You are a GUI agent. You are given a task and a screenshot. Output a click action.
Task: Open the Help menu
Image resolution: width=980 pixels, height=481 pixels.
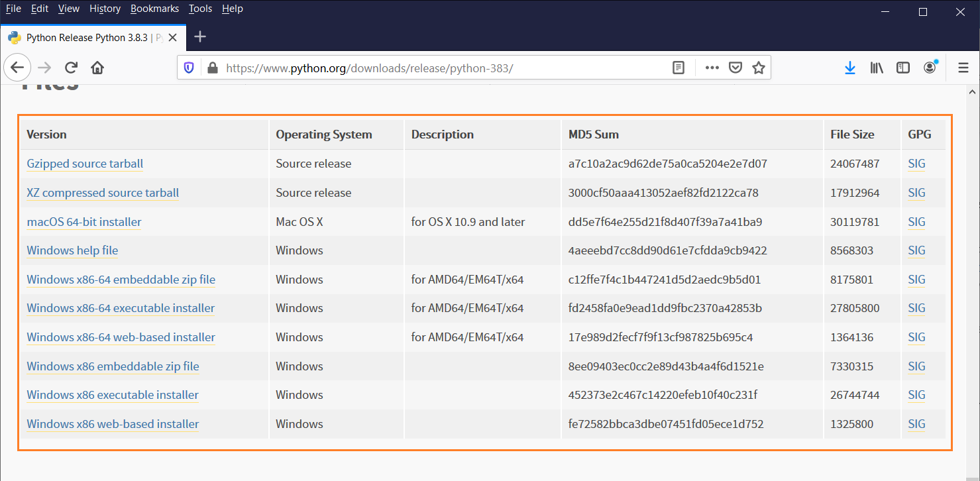point(233,9)
